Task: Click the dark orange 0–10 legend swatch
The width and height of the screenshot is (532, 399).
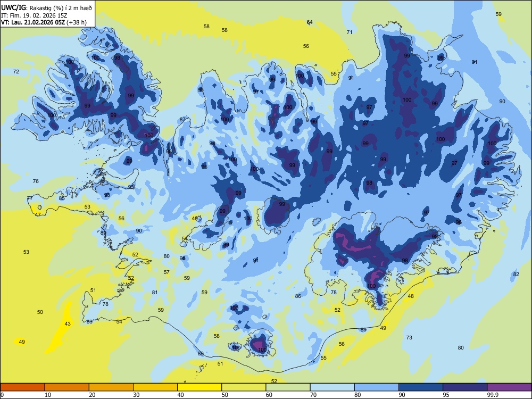Action: [22, 387]
